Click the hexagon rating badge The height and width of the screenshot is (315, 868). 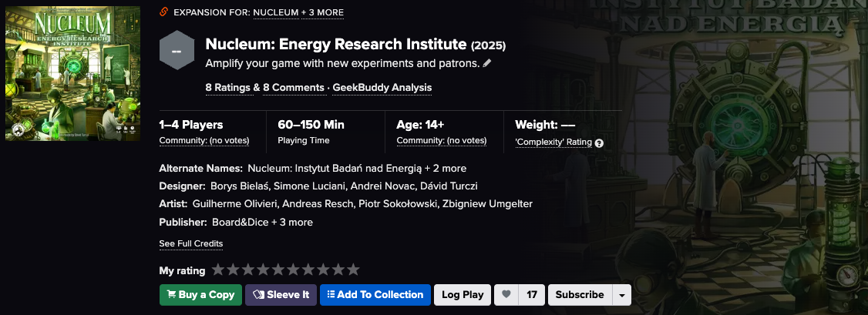tap(177, 50)
